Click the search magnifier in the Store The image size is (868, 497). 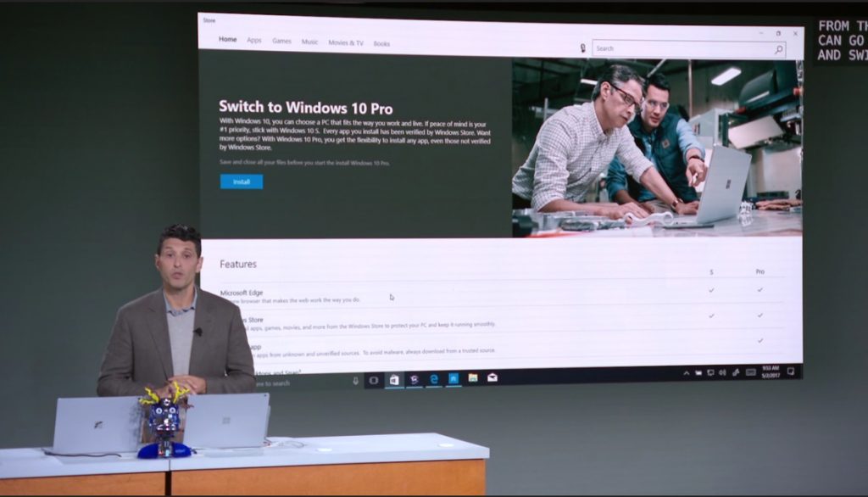coord(778,48)
